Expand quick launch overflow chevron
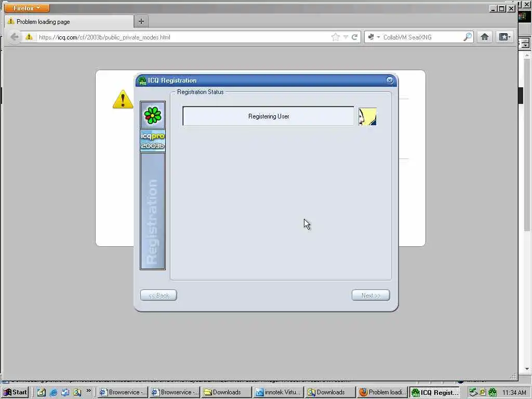532x399 pixels. [x=88, y=391]
